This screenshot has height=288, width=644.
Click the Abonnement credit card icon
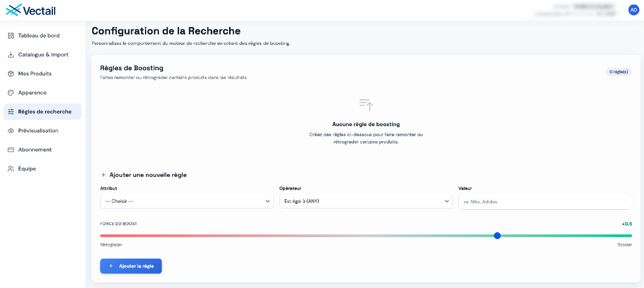pyautogui.click(x=11, y=150)
